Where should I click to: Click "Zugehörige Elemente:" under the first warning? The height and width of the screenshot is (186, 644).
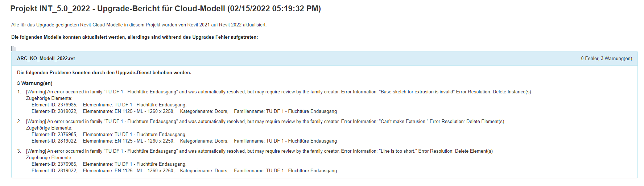coord(49,98)
